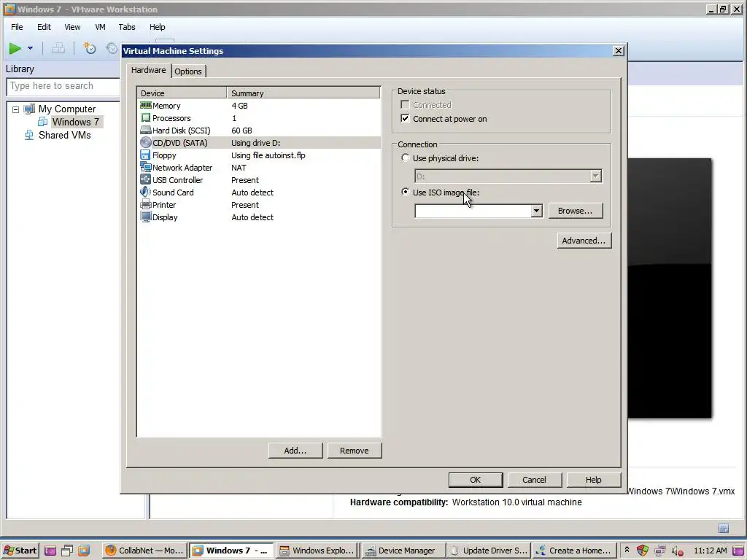Click the VMware status bar icon at bottom right

tap(724, 528)
